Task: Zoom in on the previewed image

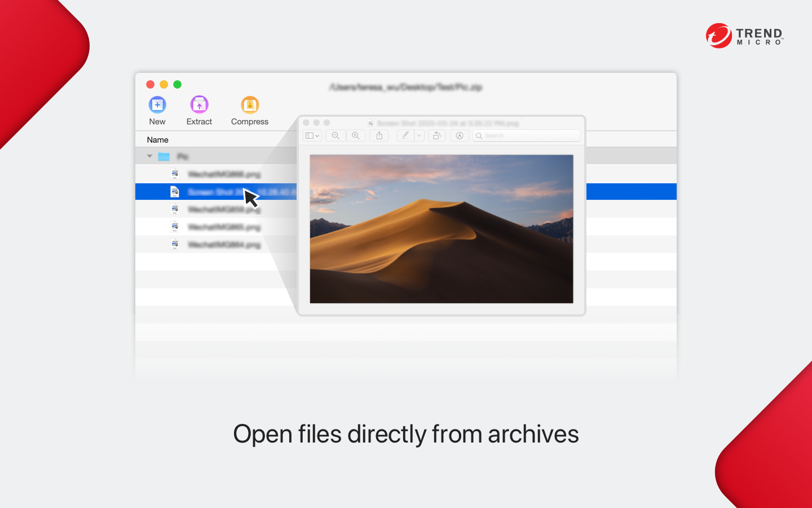Action: [356, 135]
